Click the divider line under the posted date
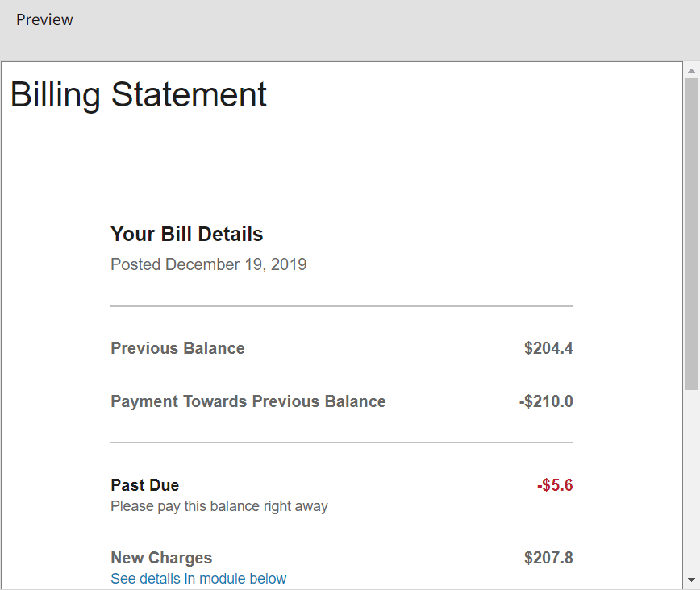The image size is (700, 590). point(341,306)
